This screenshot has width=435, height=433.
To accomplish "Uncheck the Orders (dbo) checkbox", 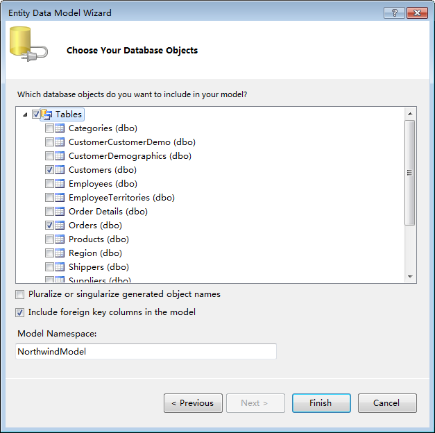I will (x=49, y=225).
